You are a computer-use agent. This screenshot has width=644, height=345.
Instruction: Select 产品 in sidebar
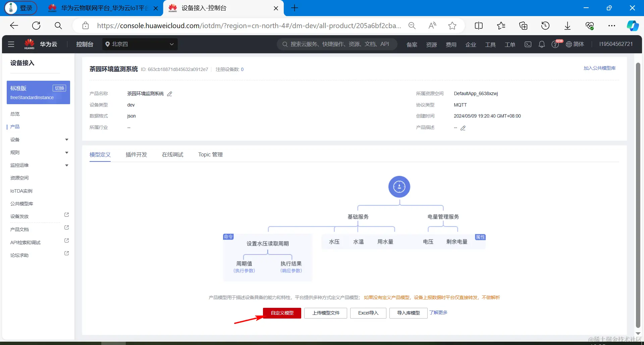[x=15, y=127]
